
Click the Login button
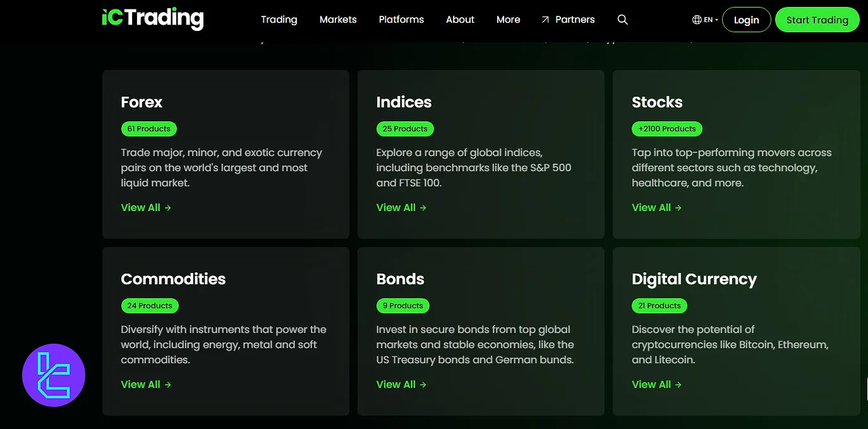click(x=746, y=20)
